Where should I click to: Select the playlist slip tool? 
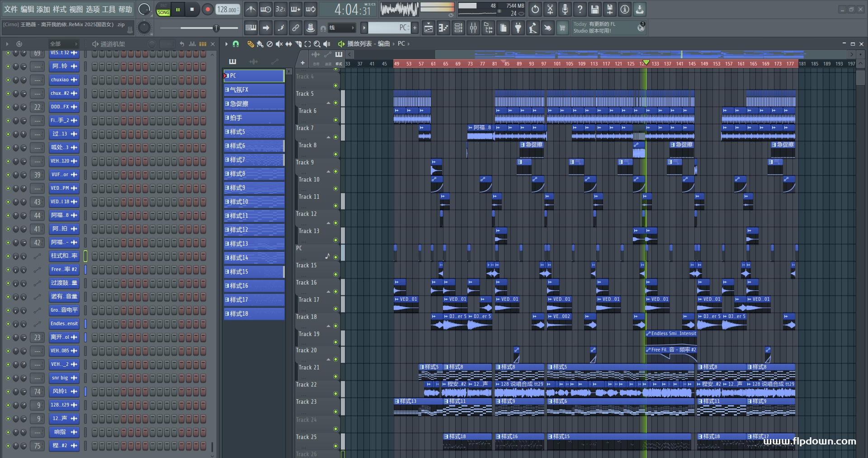click(288, 44)
